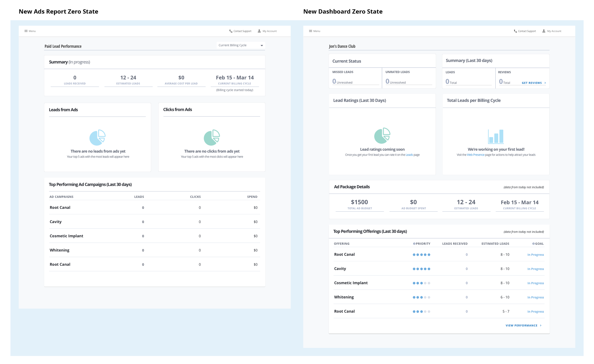Select Cosmetic Implant row in Ad Campaigns table
The height and width of the screenshot is (364, 594).
point(154,236)
